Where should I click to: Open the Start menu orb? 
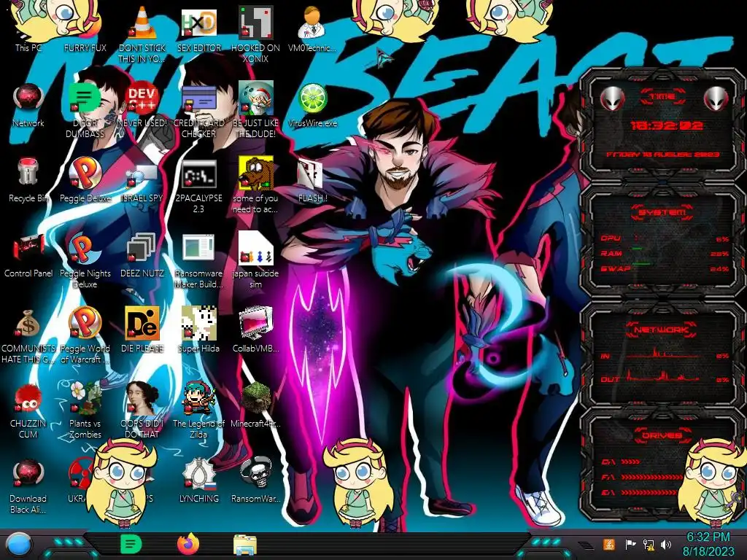pyautogui.click(x=18, y=545)
